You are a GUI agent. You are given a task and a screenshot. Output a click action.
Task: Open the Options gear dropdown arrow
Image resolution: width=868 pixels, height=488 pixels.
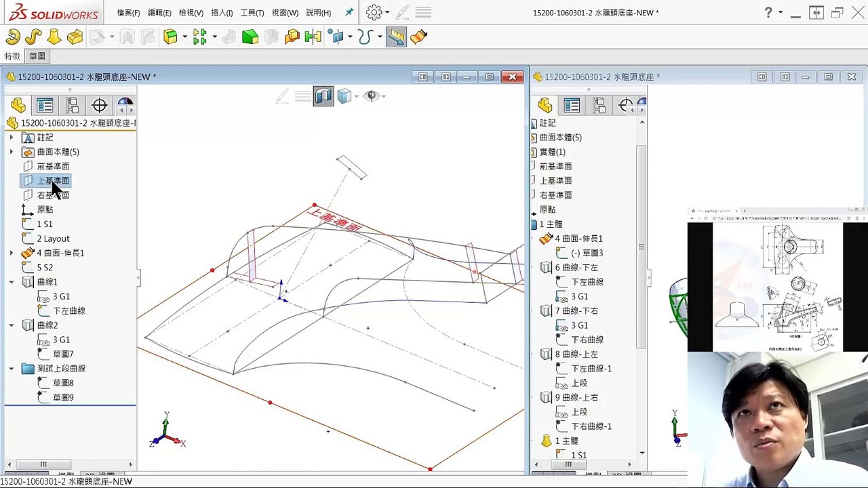click(x=387, y=12)
